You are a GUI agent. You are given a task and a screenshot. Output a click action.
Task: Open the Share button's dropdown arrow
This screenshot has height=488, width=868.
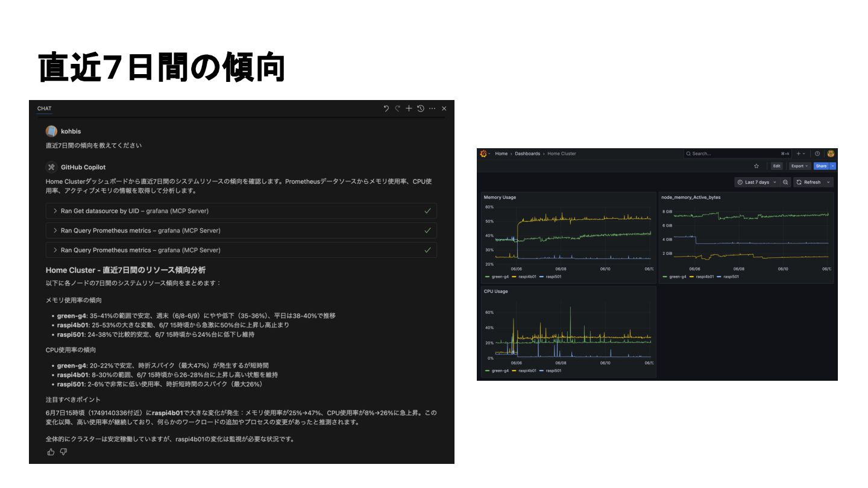833,166
